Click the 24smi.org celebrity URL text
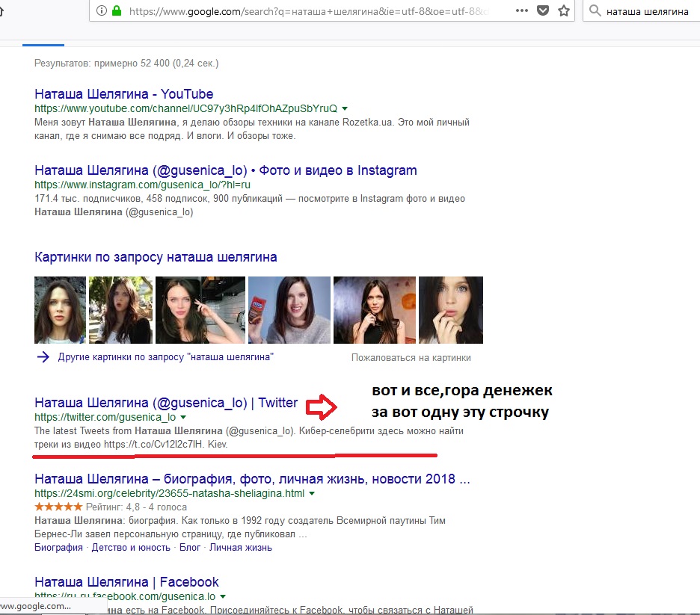This screenshot has width=700, height=615. click(x=169, y=493)
